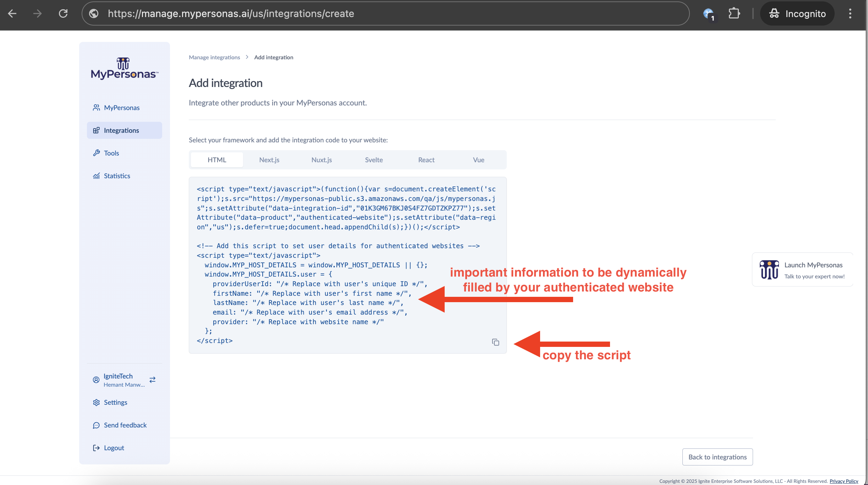Viewport: 868px width, 485px height.
Task: Click the Logout exit icon
Action: (x=96, y=448)
